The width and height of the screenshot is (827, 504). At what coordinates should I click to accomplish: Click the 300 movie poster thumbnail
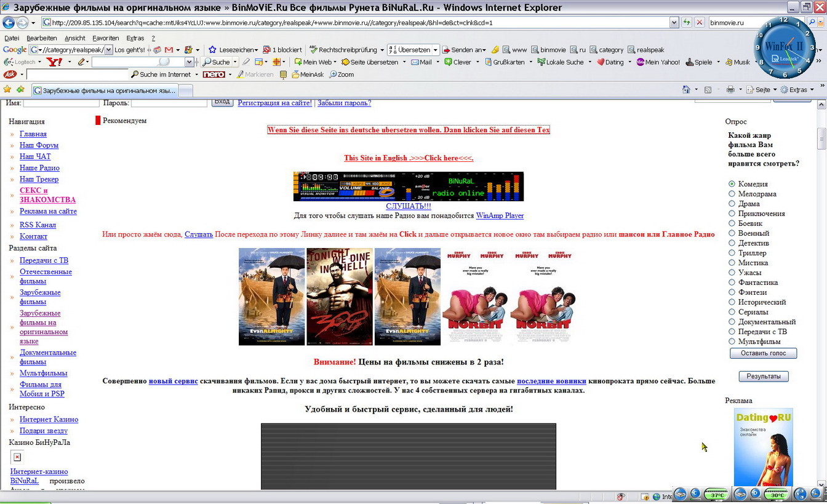tap(340, 297)
